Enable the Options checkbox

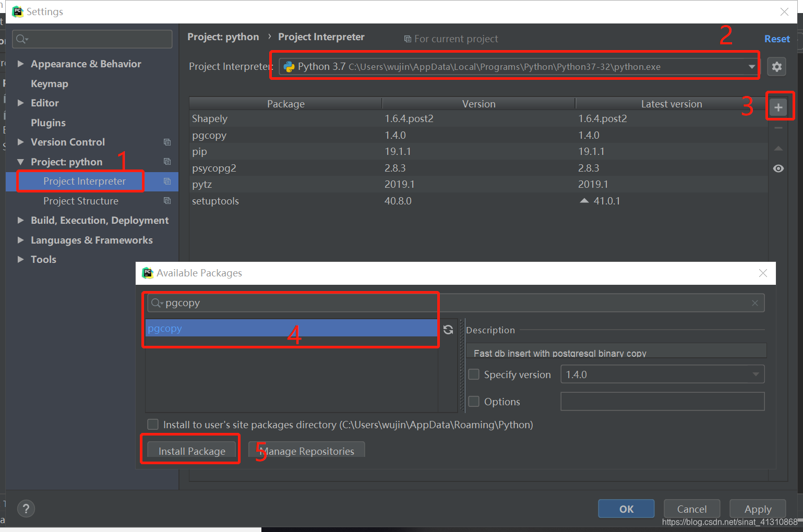[x=474, y=402]
